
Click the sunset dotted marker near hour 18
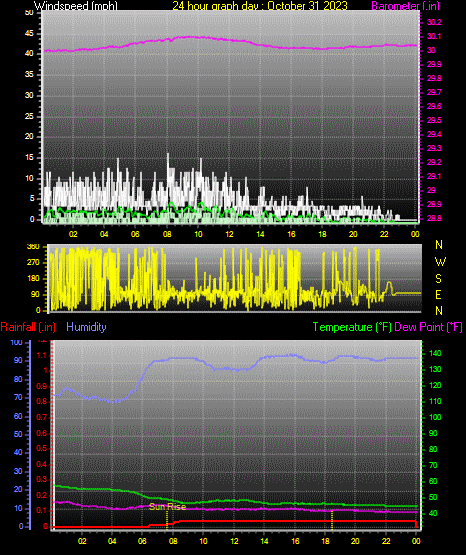coord(332,520)
